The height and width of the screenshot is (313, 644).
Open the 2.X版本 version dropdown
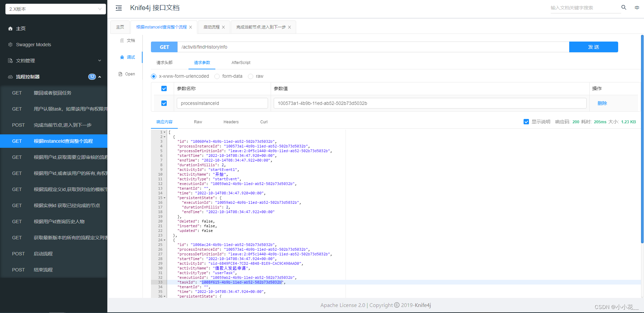point(56,9)
